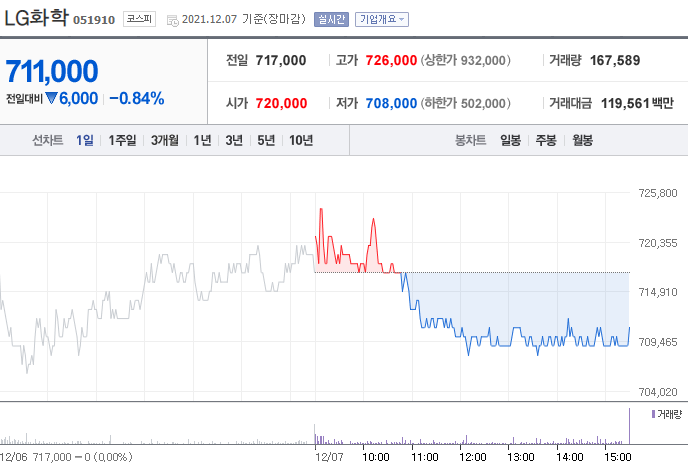
Task: Open the 일봉 candle chart
Action: (x=510, y=140)
